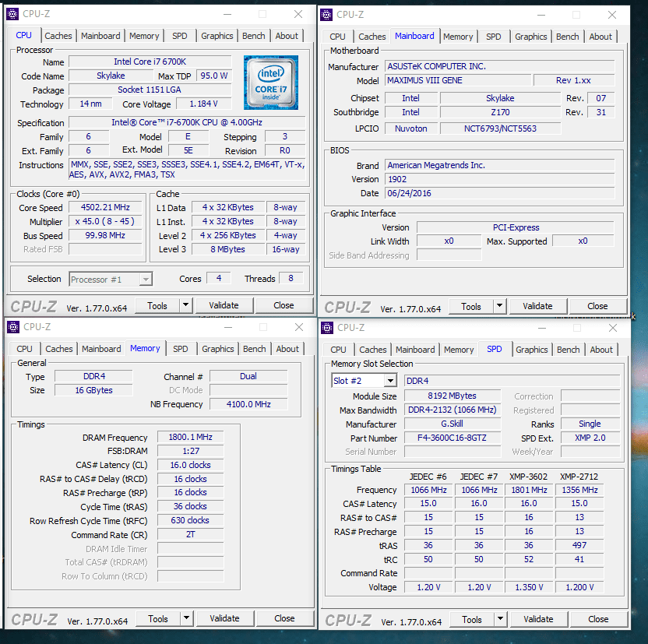648x644 pixels.
Task: Click the BIOS date 06/24/2016 field
Action: tap(500, 193)
